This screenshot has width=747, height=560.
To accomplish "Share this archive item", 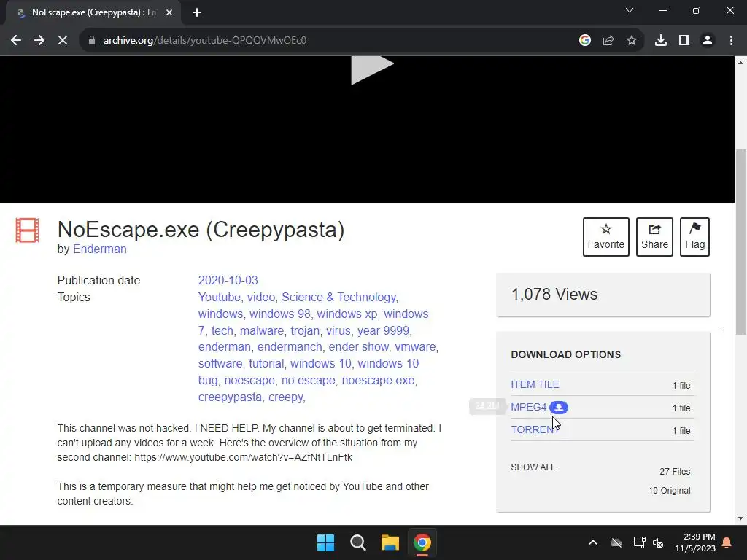I will pyautogui.click(x=654, y=237).
